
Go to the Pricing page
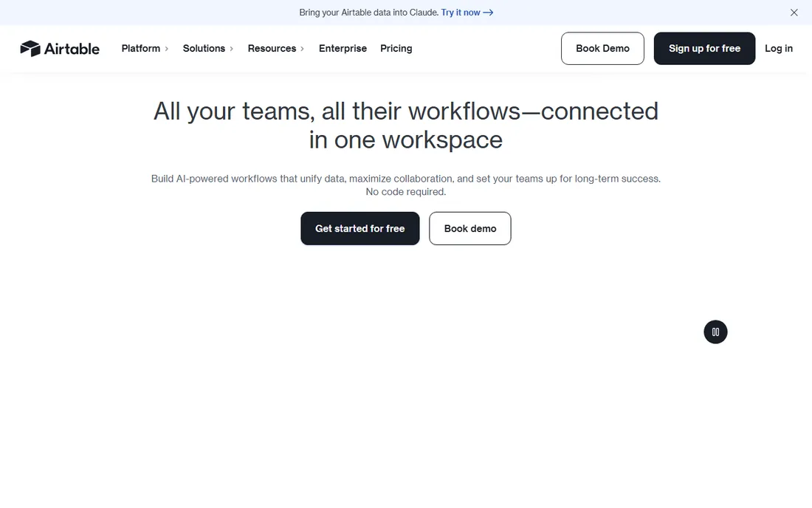(396, 48)
